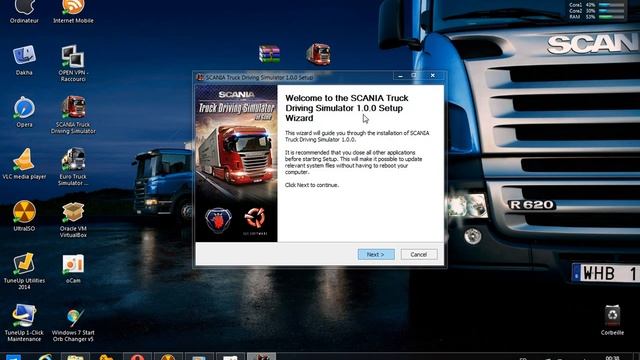Select the unlabeled red truck desktop icon
This screenshot has height=360, width=640.
318,54
